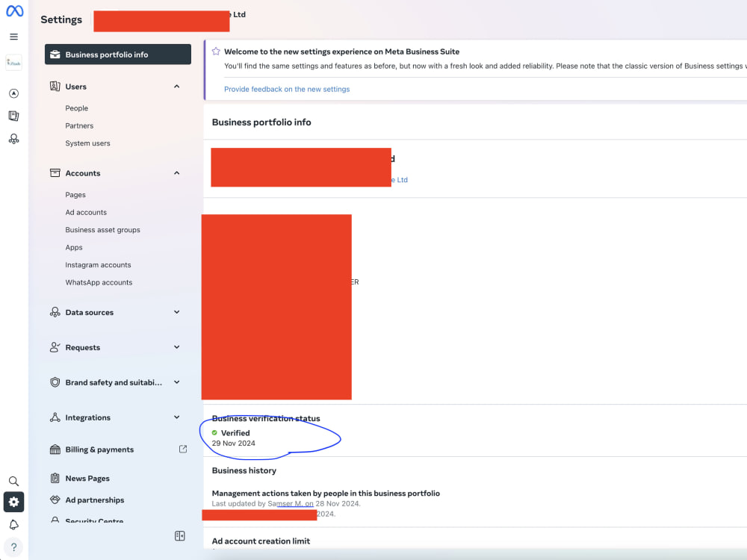Open the compass icon in the left rail

point(13,93)
